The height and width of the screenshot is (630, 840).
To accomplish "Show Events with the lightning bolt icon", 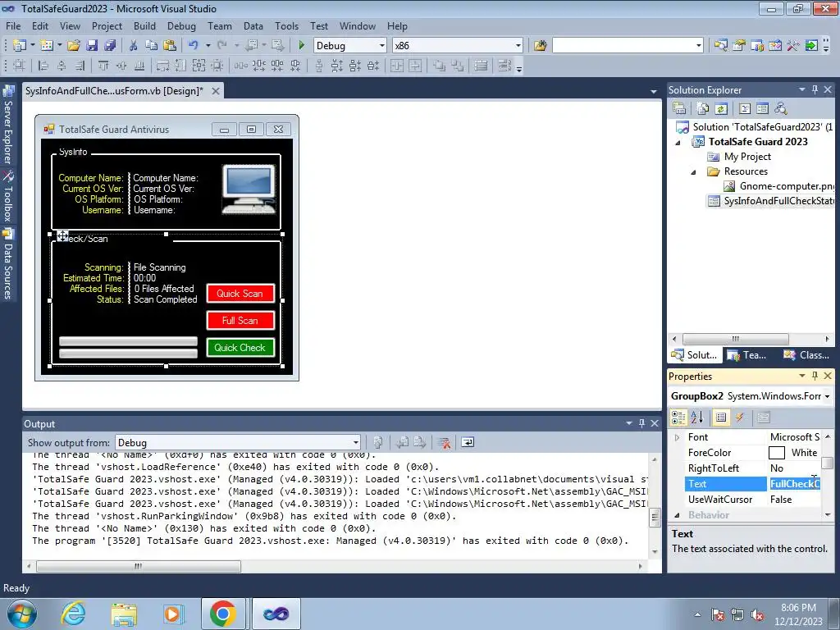I will 740,418.
